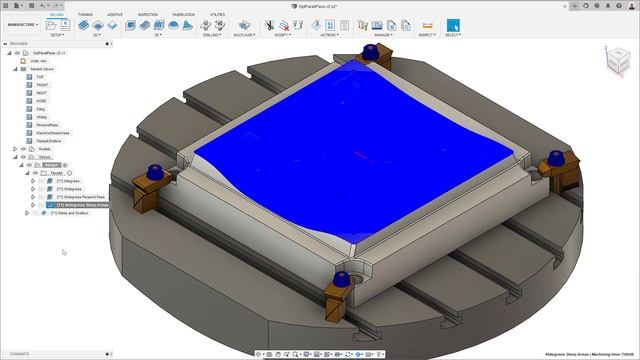Click the third Manage panel icon
Image resolution: width=640 pixels, height=360 pixels.
pyautogui.click(x=391, y=25)
